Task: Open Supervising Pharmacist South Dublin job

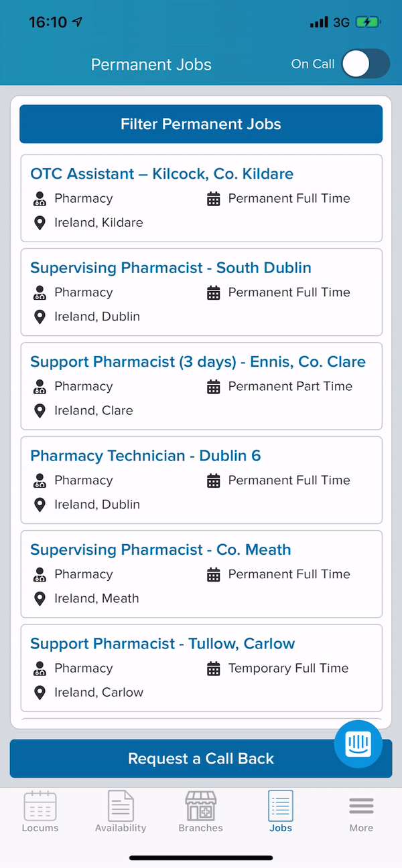Action: (x=202, y=292)
